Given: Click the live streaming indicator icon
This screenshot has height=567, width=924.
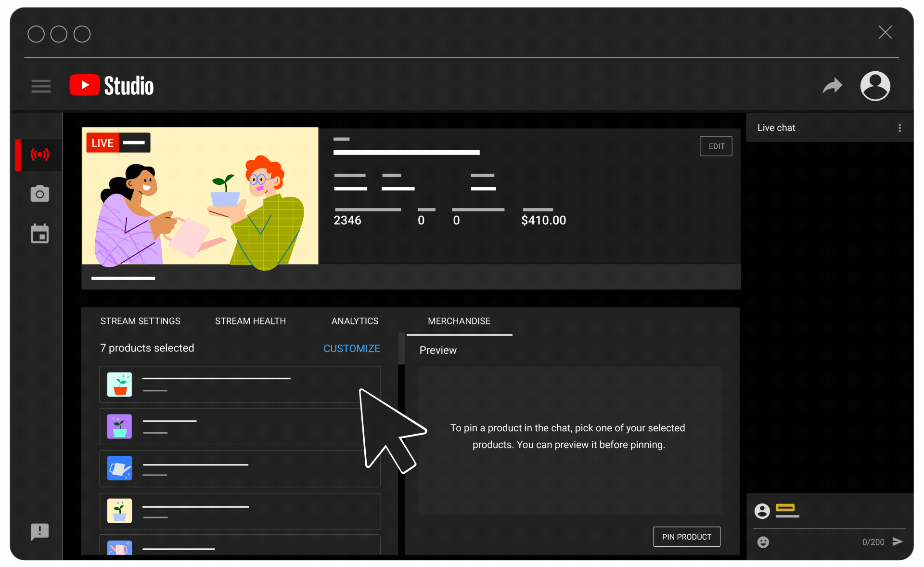Looking at the screenshot, I should coord(38,155).
